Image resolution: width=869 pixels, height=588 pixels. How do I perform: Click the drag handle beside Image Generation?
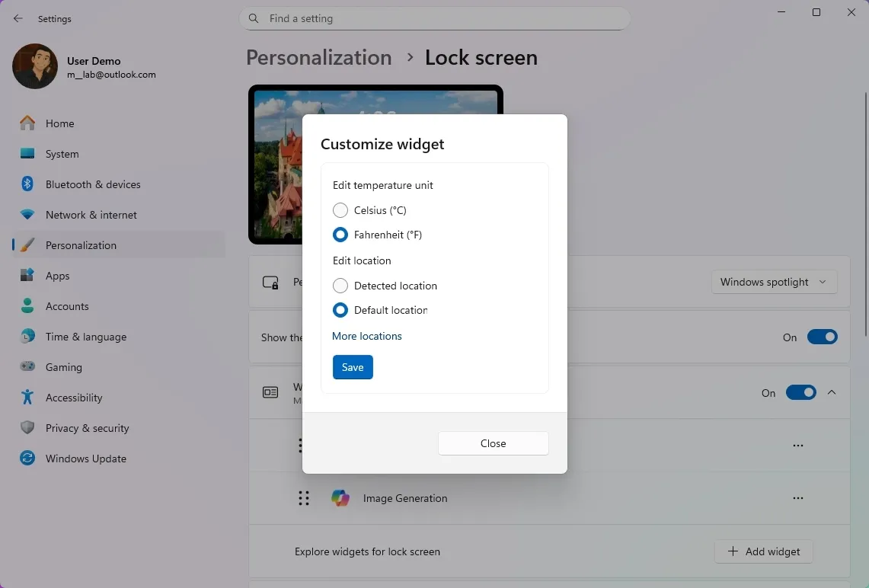pyautogui.click(x=304, y=498)
